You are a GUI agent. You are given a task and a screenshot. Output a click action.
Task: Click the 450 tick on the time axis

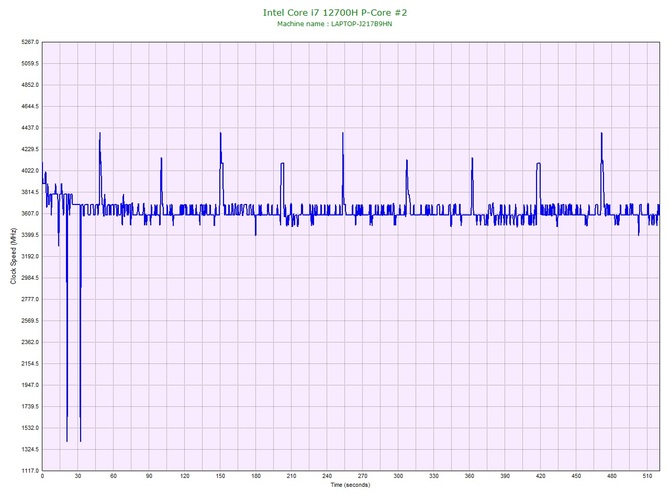pyautogui.click(x=576, y=476)
